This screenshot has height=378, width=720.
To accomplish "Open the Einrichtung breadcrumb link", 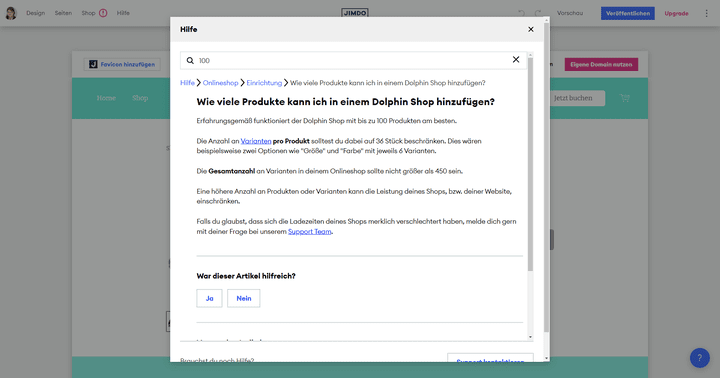I will [264, 83].
